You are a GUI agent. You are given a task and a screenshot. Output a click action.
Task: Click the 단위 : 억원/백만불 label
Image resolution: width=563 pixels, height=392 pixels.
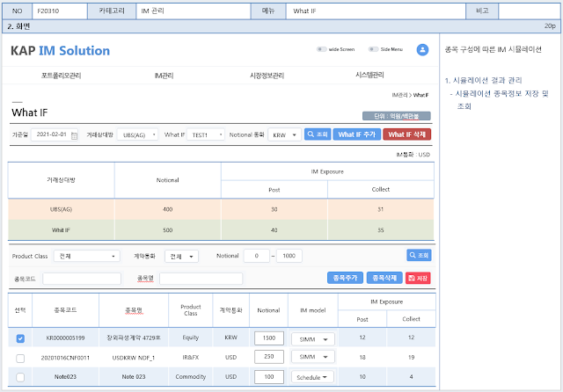pyautogui.click(x=397, y=116)
